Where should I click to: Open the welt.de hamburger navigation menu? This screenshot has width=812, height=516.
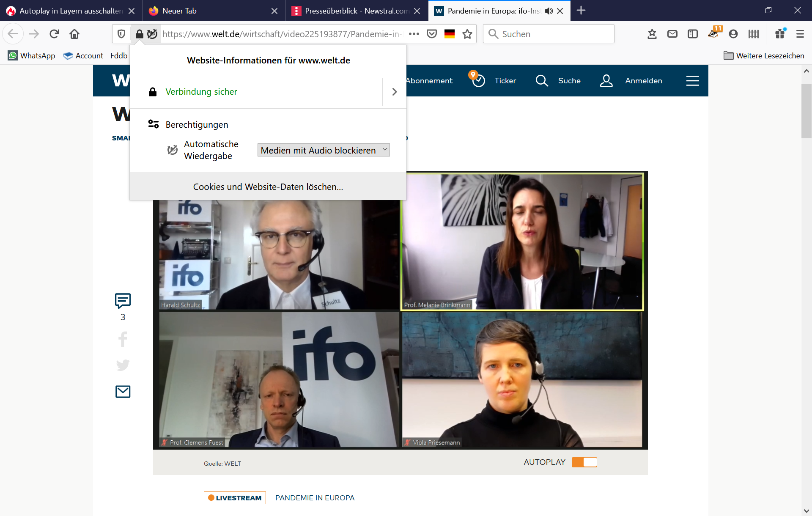(x=692, y=80)
